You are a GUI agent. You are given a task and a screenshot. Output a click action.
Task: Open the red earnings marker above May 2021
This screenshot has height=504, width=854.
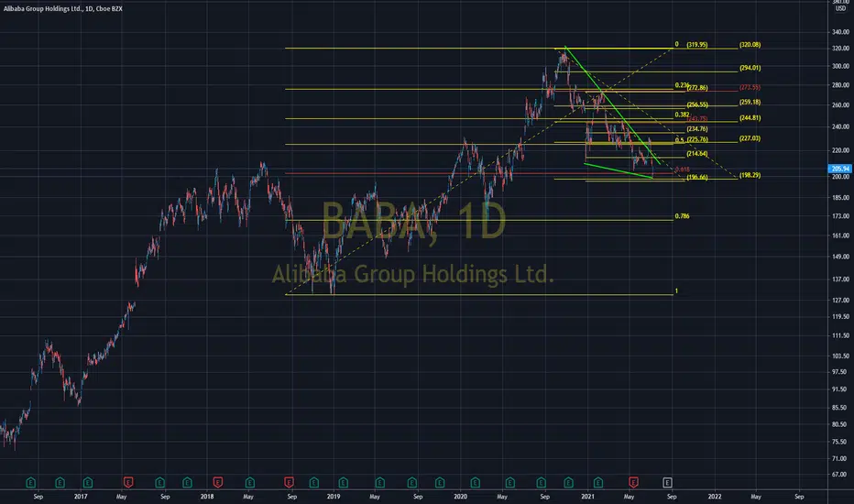point(633,482)
